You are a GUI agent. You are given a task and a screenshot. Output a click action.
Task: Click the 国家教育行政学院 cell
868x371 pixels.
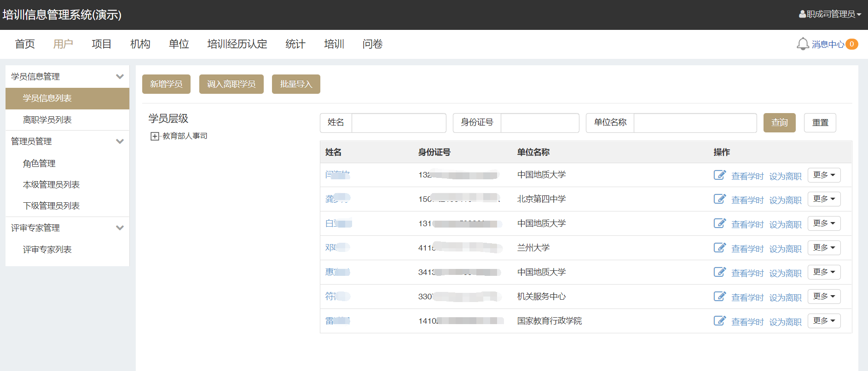[550, 321]
